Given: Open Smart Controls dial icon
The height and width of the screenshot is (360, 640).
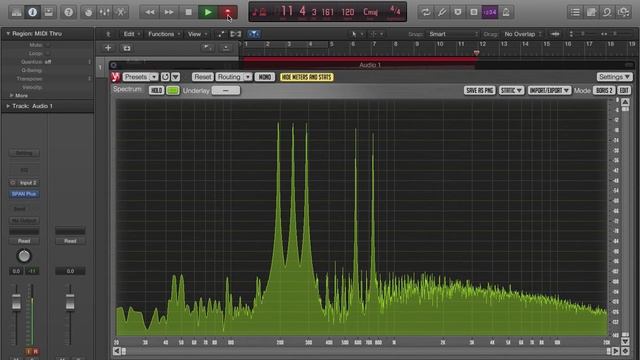Looking at the screenshot, I should [89, 12].
